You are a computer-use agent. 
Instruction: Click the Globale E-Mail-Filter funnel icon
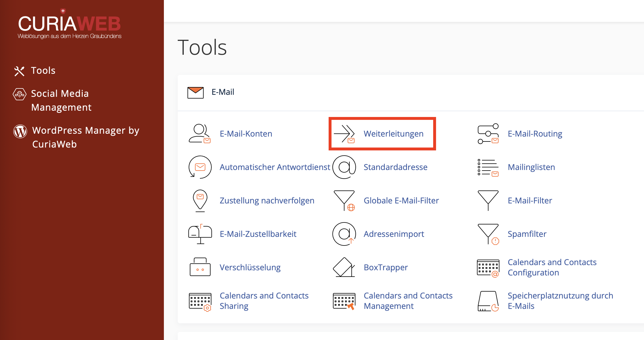coord(344,201)
